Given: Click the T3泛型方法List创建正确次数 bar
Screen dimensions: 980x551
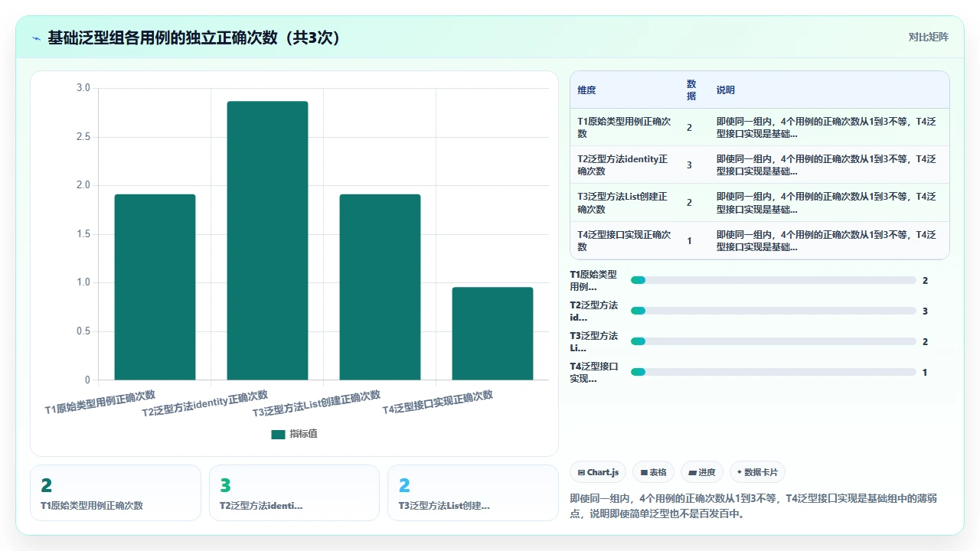Looking at the screenshot, I should [380, 287].
